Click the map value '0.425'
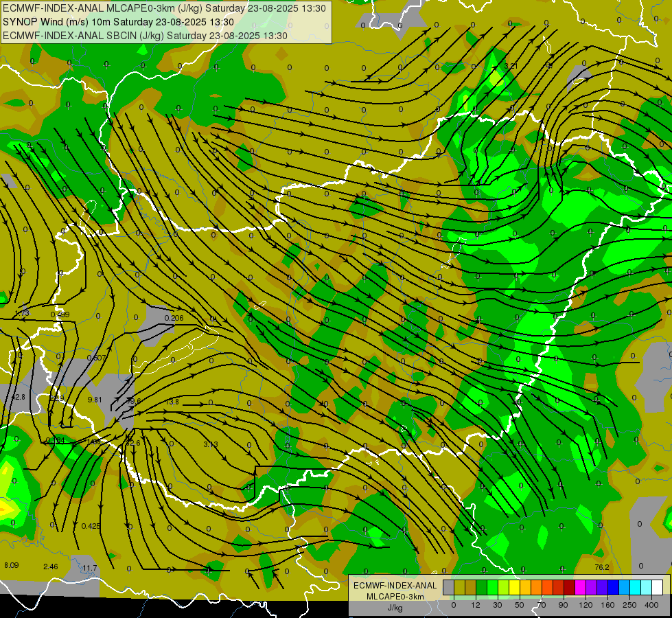Viewport: 672px width, 618px height. tap(91, 526)
